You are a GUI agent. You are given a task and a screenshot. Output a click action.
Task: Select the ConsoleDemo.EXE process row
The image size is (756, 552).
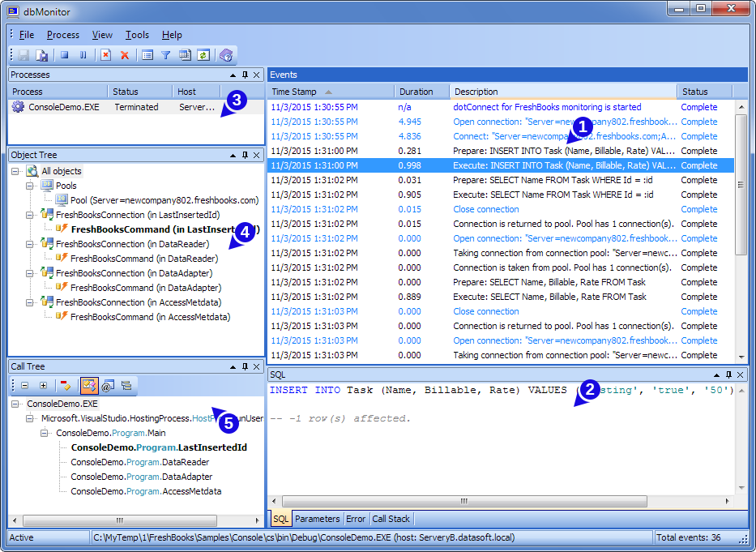point(136,107)
